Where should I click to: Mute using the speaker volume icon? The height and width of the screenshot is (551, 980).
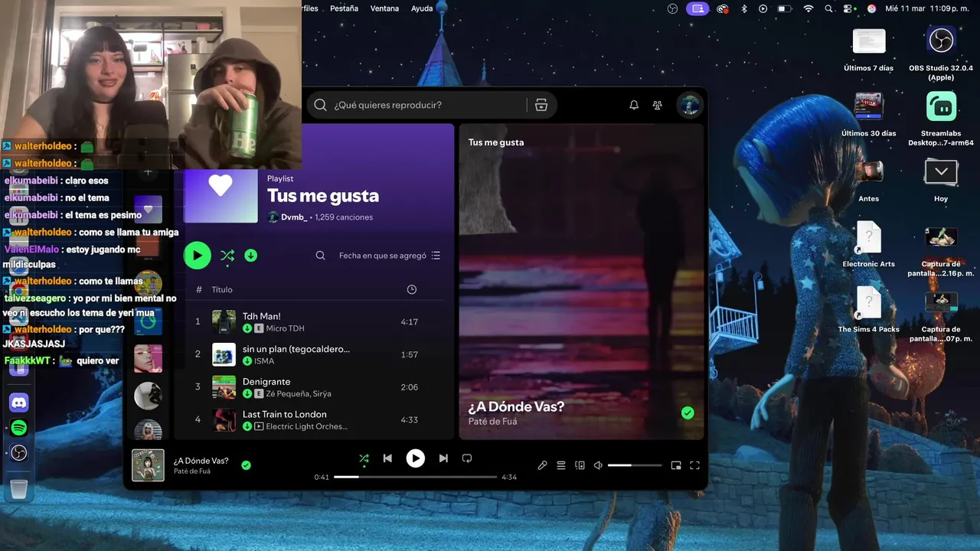pos(599,465)
